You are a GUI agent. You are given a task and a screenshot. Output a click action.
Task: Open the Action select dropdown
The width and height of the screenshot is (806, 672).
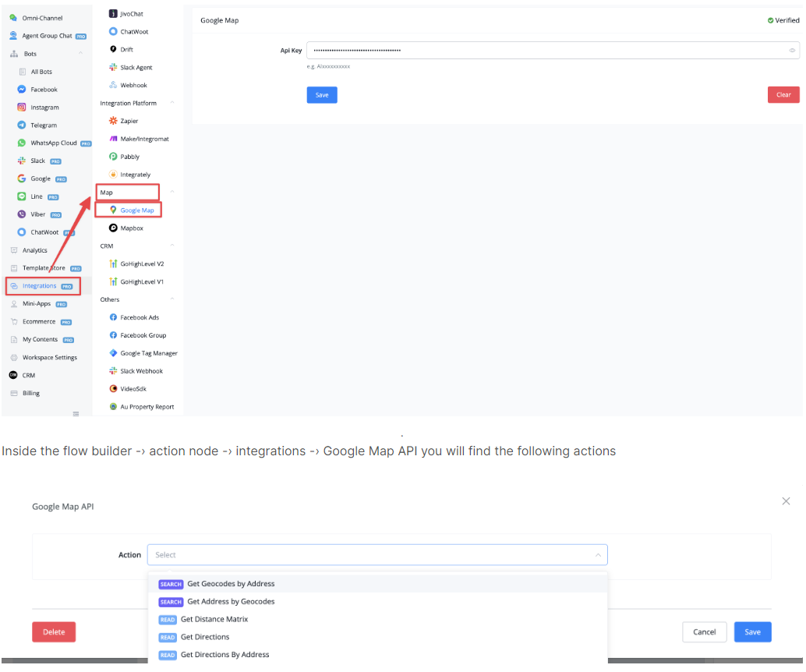pyautogui.click(x=377, y=555)
